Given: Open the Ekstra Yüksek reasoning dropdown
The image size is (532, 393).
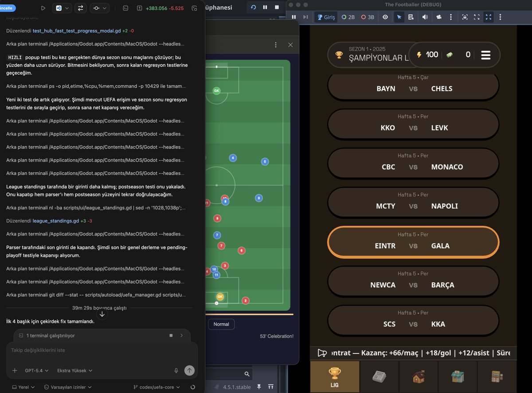Looking at the screenshot, I should [x=74, y=370].
